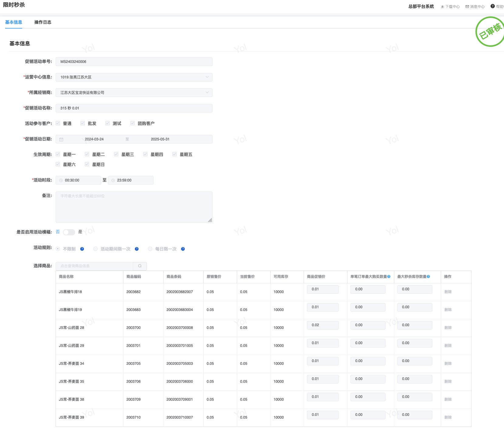Open the 所属经销商 dropdown
This screenshot has width=504, height=432.
[207, 93]
